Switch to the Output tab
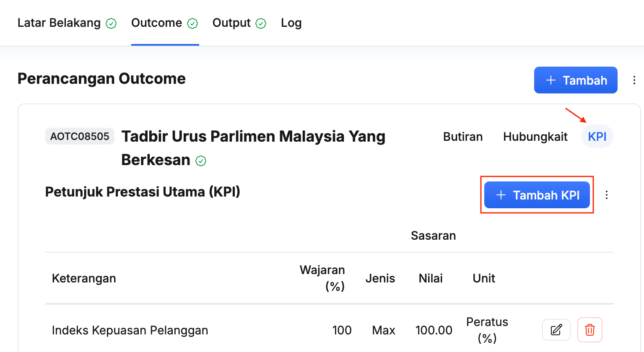 (231, 23)
